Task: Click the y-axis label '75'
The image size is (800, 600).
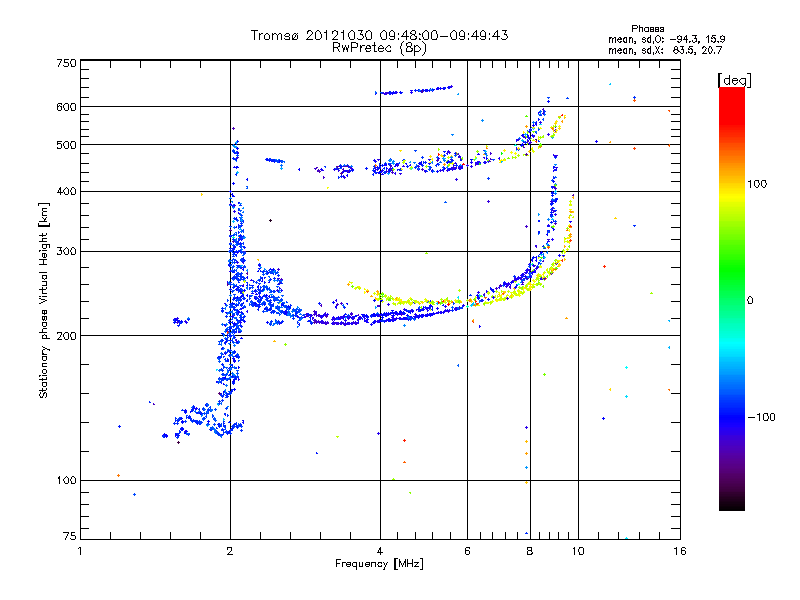Action: 70,536
